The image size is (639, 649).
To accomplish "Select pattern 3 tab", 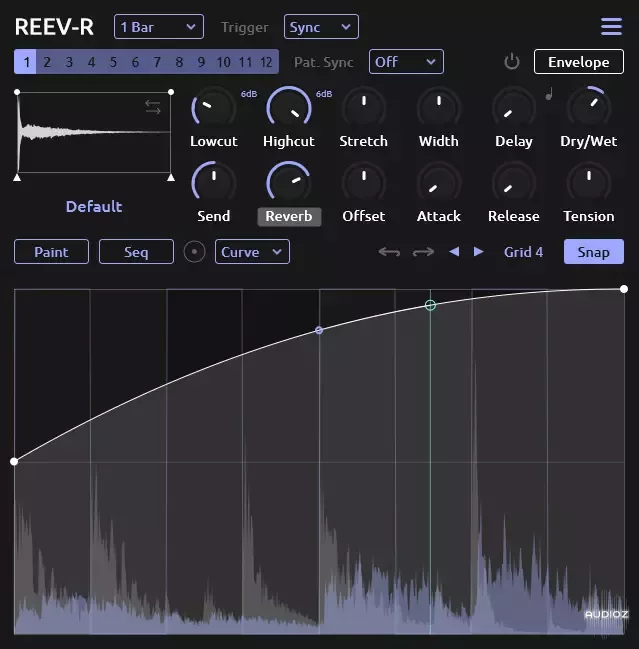I will [69, 62].
